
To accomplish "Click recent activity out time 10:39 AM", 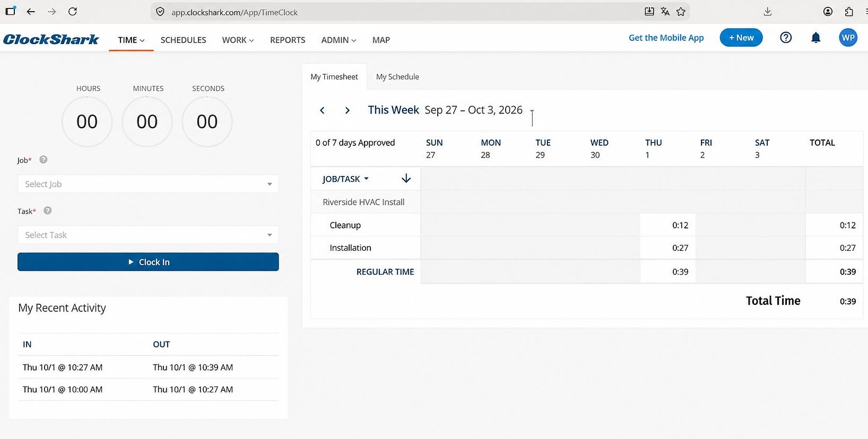I will point(193,367).
